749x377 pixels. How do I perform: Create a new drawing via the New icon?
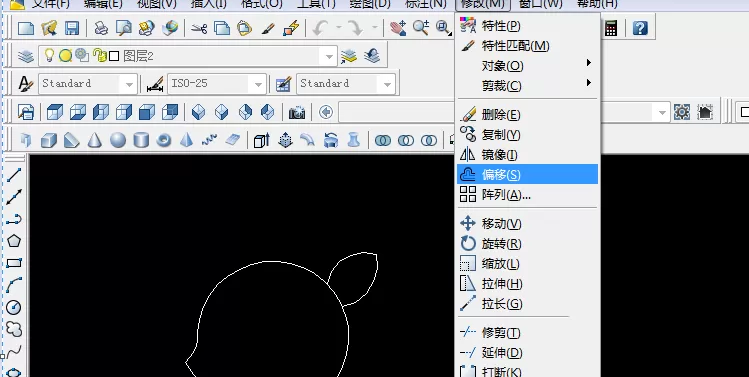(26, 28)
